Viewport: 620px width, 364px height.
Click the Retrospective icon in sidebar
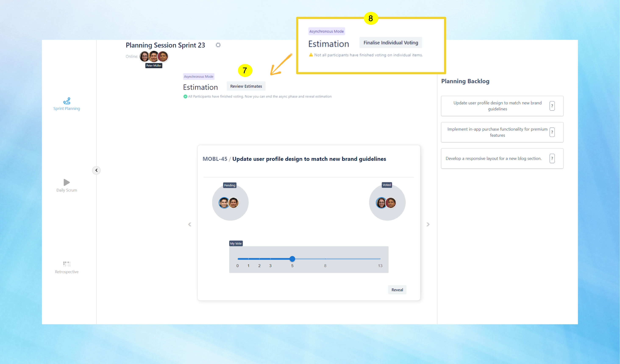pos(66,264)
